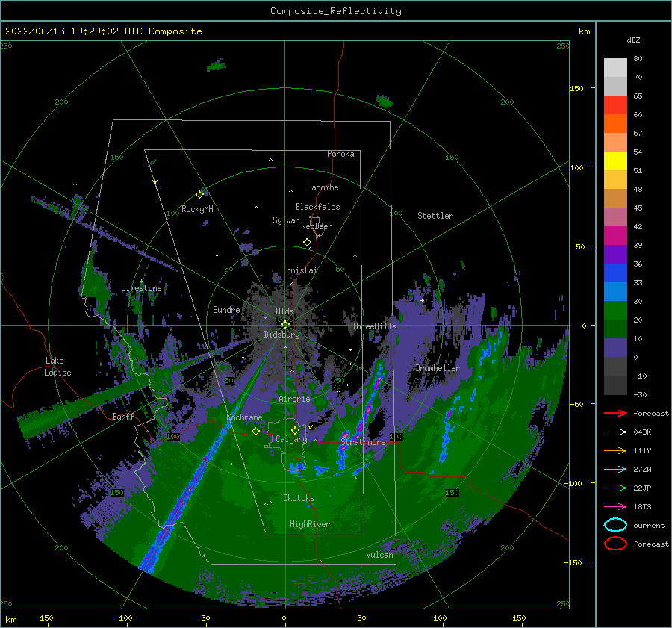Click the Banff label
This screenshot has height=628, width=672.
point(123,416)
